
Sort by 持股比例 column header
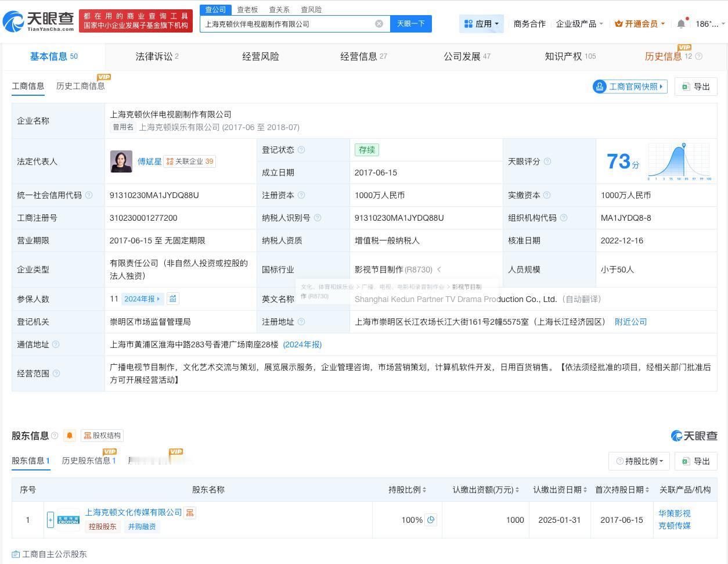[408, 490]
